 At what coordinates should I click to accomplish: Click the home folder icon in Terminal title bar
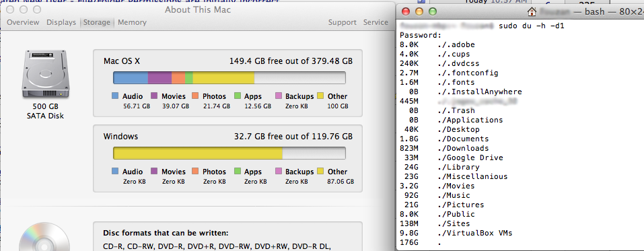[532, 11]
